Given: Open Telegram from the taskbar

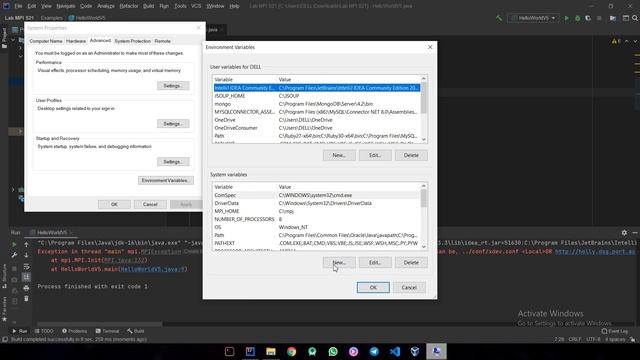Looking at the screenshot, I should (x=374, y=351).
